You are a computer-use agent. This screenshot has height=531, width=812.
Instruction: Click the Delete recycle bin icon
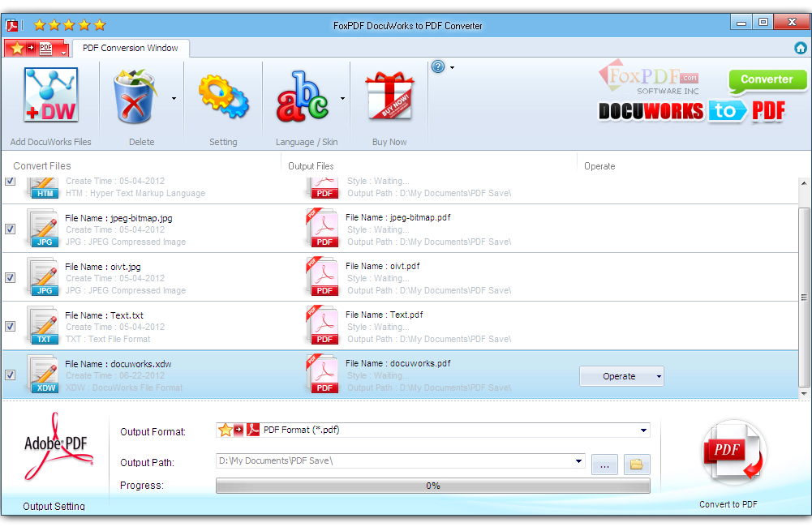click(x=135, y=96)
